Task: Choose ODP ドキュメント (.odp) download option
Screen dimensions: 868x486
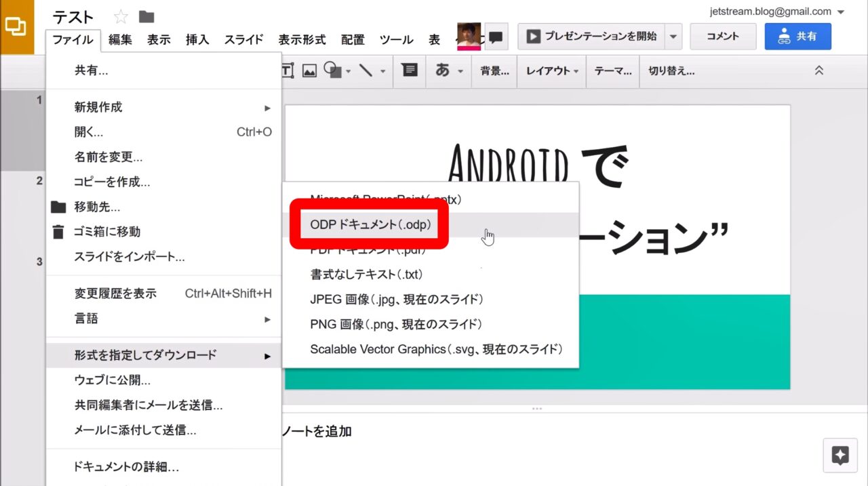Action: pyautogui.click(x=370, y=224)
